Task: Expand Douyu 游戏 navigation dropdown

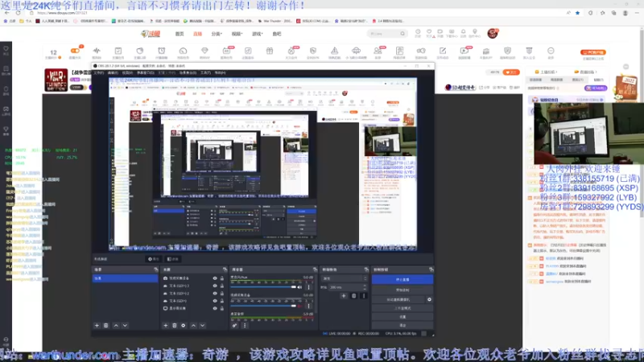Action: coord(257,34)
